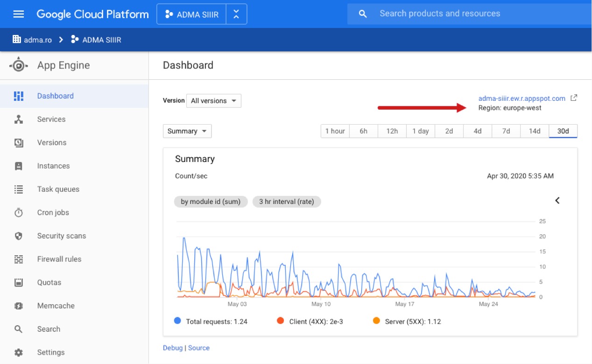The image size is (592, 364).
Task: Click the Google Cloud Platform logo
Action: [x=92, y=14]
